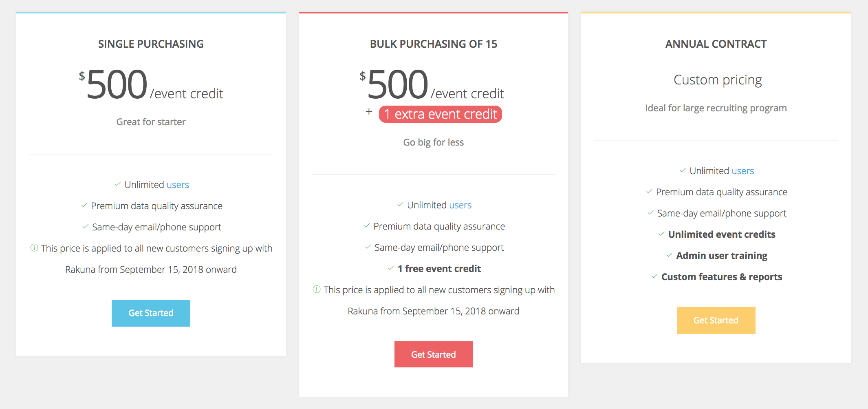Click the info icon in Single Purchasing card
868x409 pixels.
tap(34, 248)
